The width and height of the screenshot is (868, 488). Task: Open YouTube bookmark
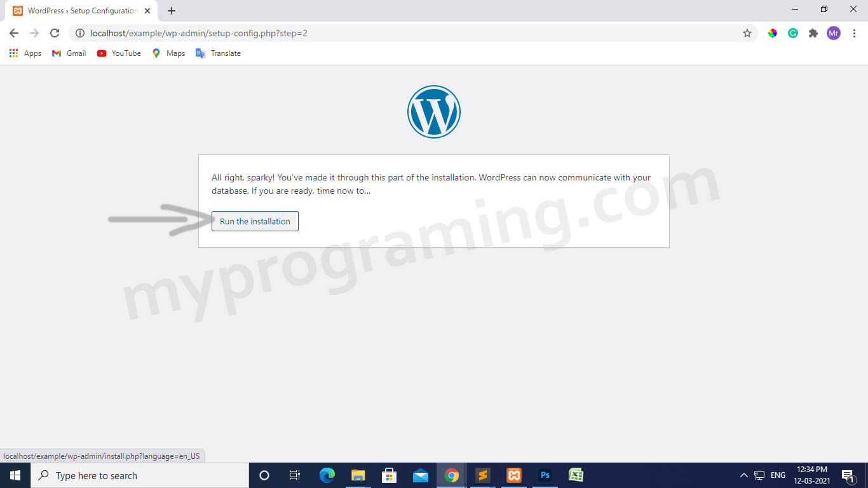tap(119, 53)
